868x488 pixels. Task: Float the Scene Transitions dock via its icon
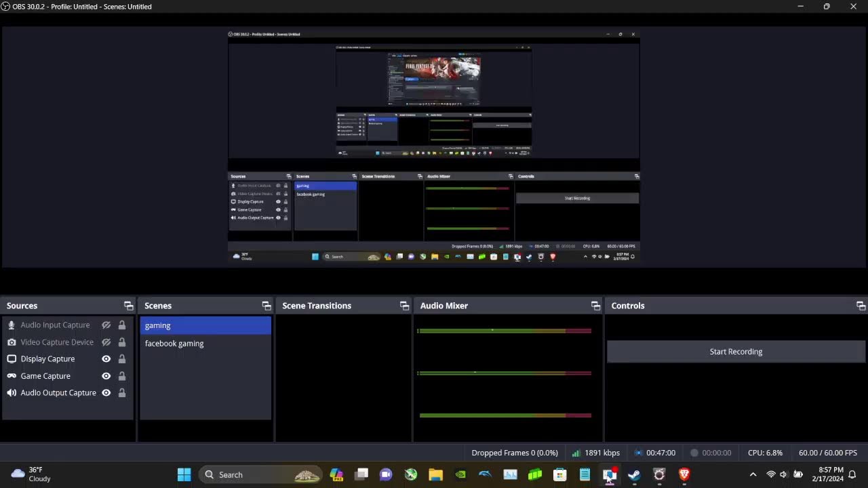404,306
